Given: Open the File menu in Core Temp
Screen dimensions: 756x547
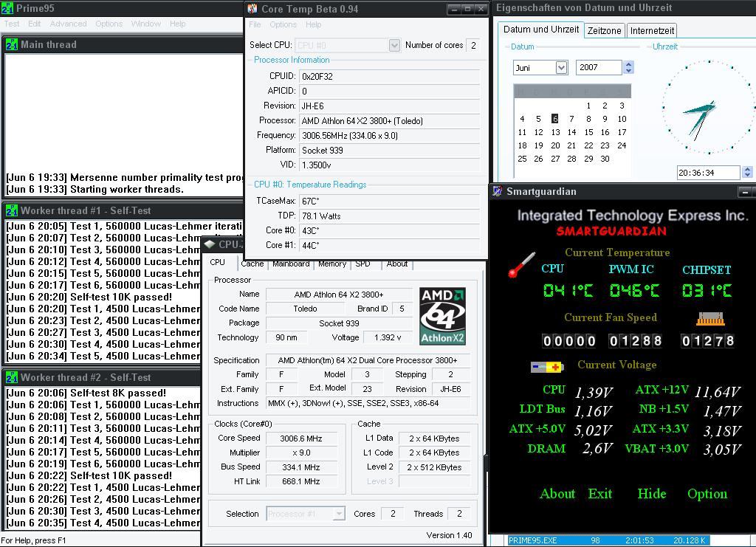Looking at the screenshot, I should pos(255,24).
